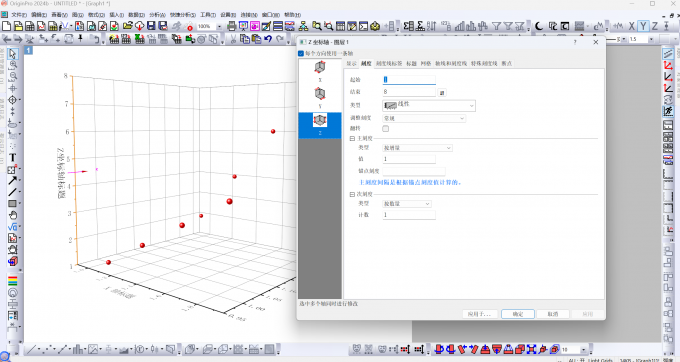Select the Line drawing tool

click(x=13, y=192)
